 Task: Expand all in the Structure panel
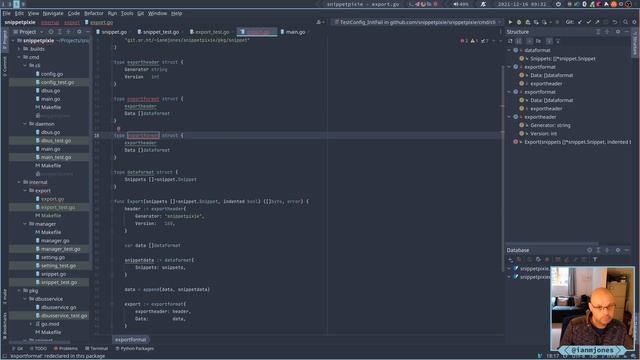coord(598,32)
